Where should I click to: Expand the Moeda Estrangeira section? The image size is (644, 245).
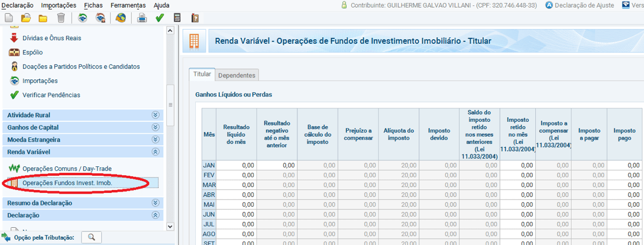(83, 140)
